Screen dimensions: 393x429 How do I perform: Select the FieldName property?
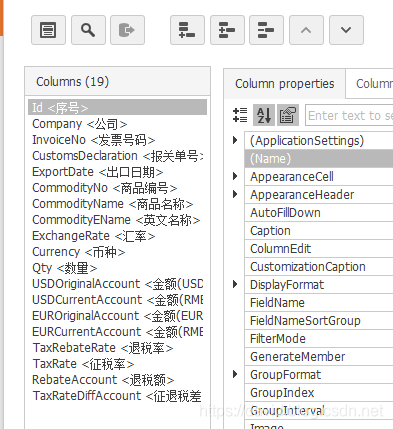pyautogui.click(x=319, y=303)
